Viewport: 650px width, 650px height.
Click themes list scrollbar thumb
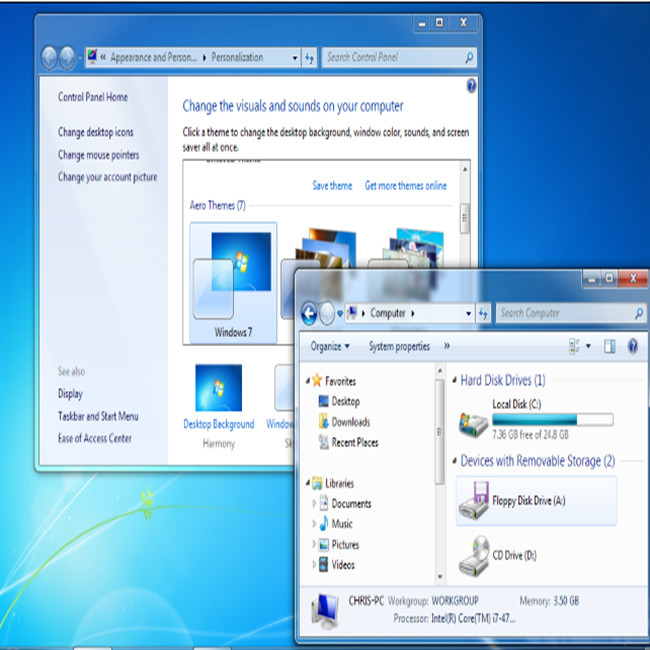(464, 218)
